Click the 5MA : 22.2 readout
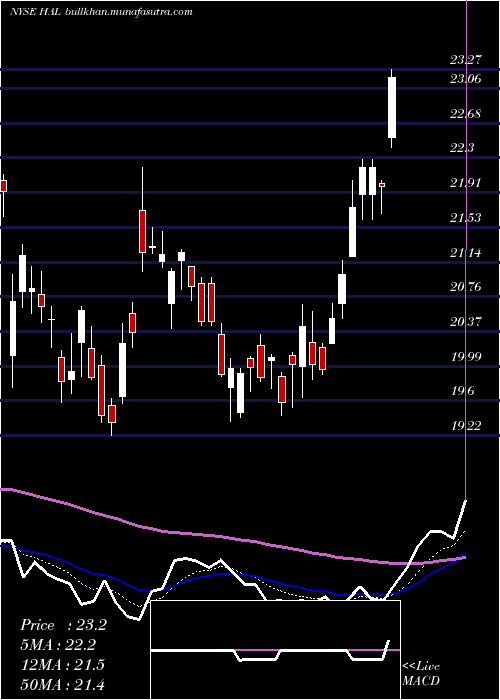Image resolution: width=500 pixels, height=700 pixels. pos(58,645)
